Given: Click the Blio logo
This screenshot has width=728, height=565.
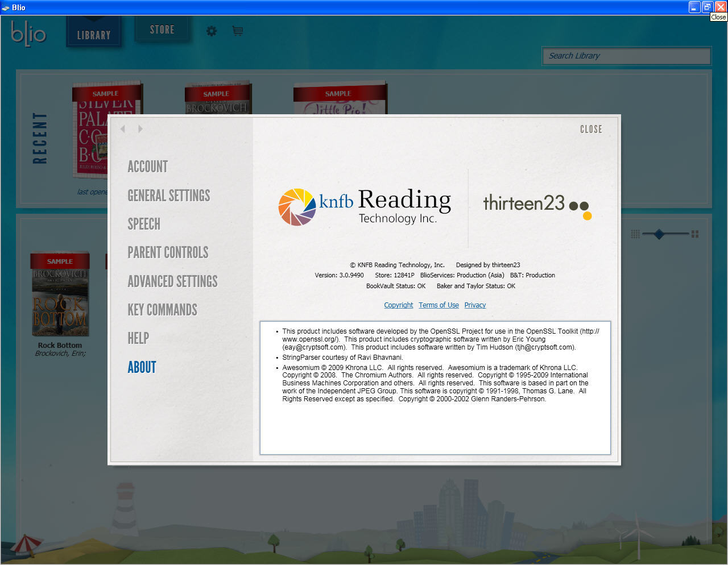Looking at the screenshot, I should pos(28,33).
